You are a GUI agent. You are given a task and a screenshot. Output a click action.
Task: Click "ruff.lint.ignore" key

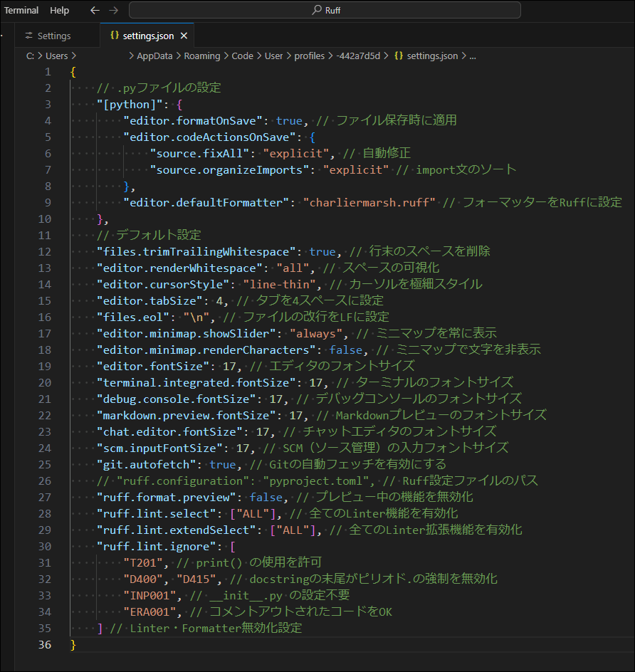157,547
